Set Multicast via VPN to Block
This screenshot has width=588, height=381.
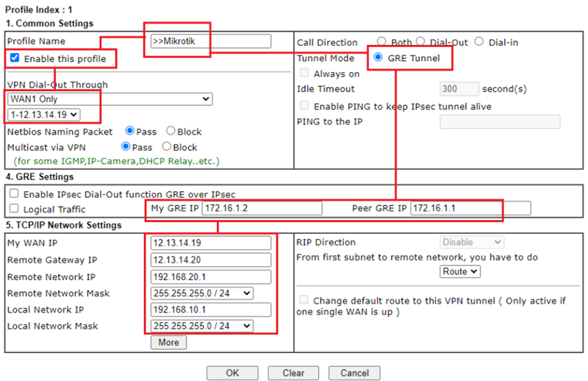[167, 147]
